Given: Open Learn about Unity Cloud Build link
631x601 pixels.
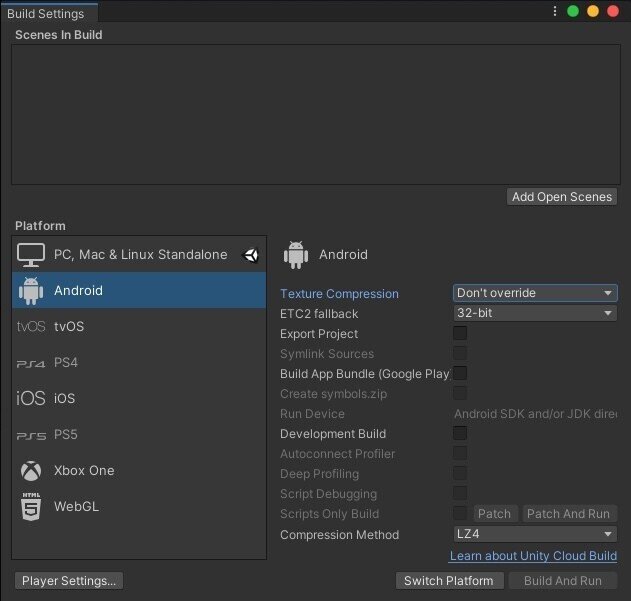Looking at the screenshot, I should [x=533, y=556].
